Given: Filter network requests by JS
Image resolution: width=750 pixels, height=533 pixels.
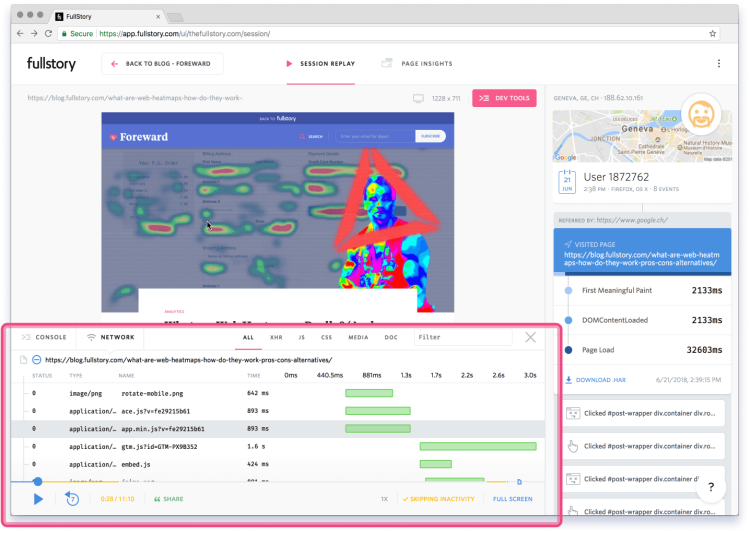Looking at the screenshot, I should [x=301, y=337].
